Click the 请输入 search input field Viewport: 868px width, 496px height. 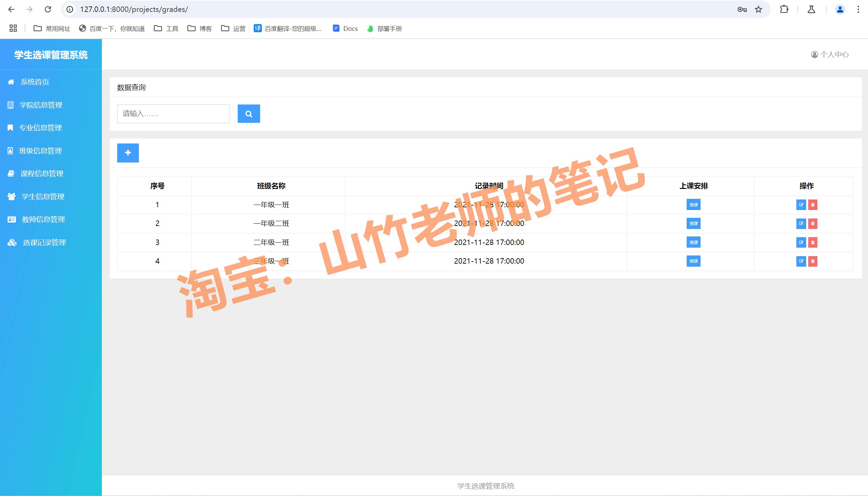point(173,114)
